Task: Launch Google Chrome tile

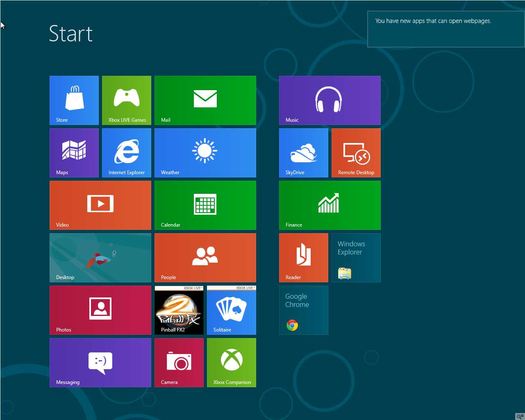Action: 304,310
